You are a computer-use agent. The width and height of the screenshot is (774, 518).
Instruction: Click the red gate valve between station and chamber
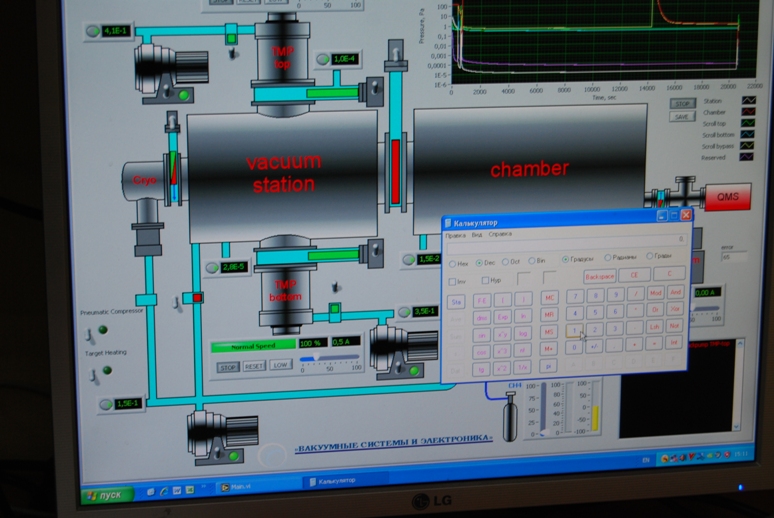click(395, 171)
